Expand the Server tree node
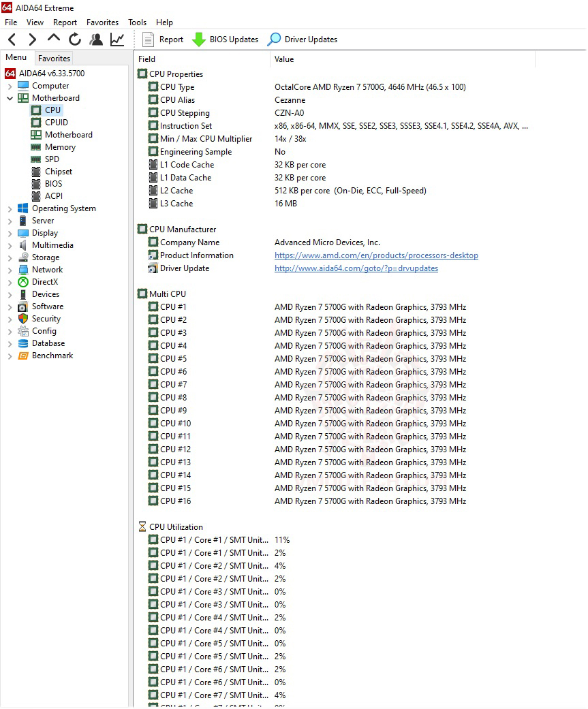The height and width of the screenshot is (709, 588). 10,221
